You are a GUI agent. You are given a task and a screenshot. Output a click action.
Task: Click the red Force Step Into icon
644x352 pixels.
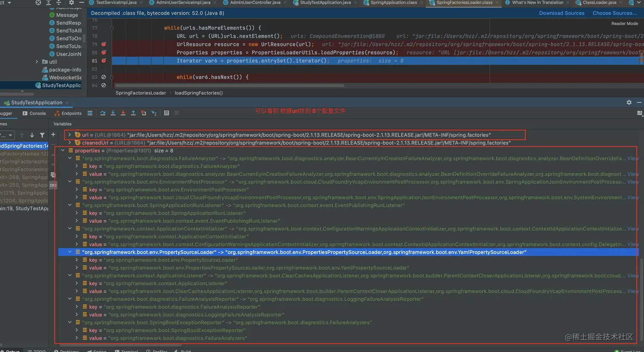click(x=123, y=113)
